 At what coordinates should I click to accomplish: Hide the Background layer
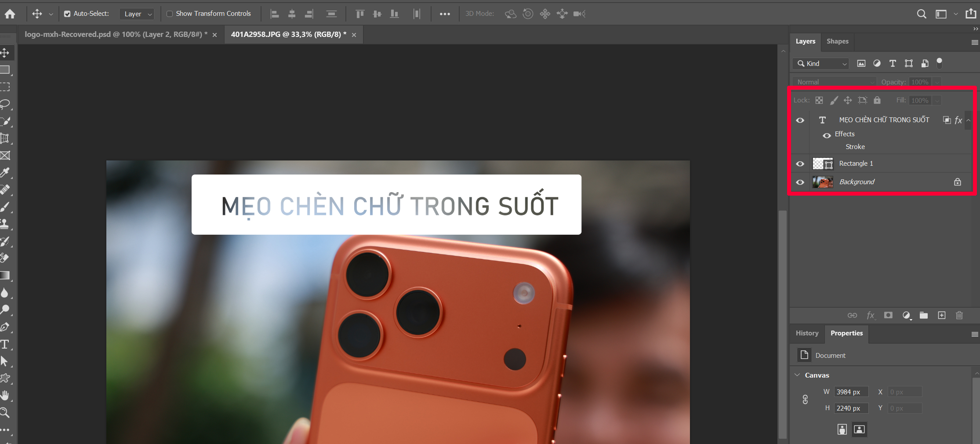[800, 182]
